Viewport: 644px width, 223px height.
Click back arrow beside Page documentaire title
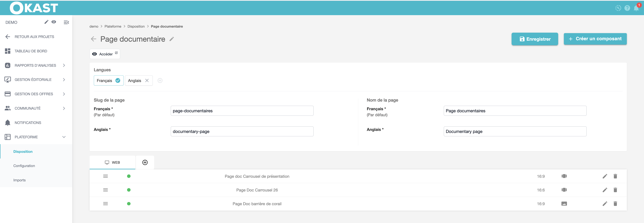[94, 39]
